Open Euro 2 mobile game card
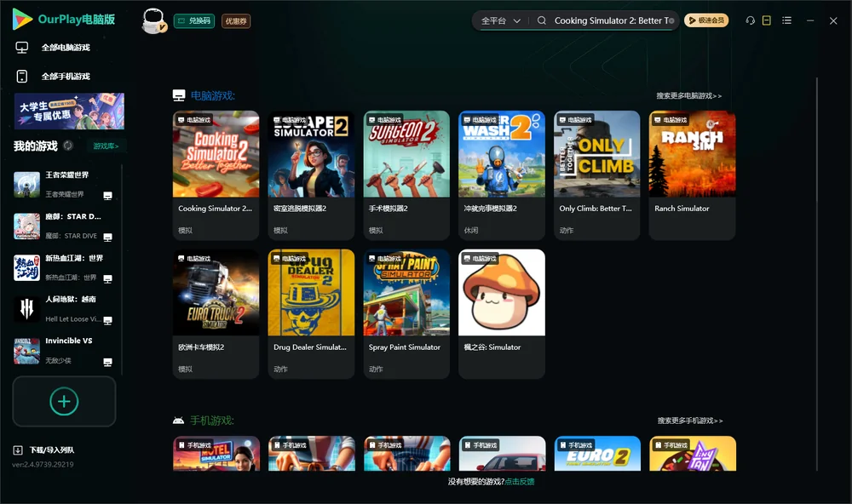Viewport: 852px width, 504px height. (x=598, y=454)
